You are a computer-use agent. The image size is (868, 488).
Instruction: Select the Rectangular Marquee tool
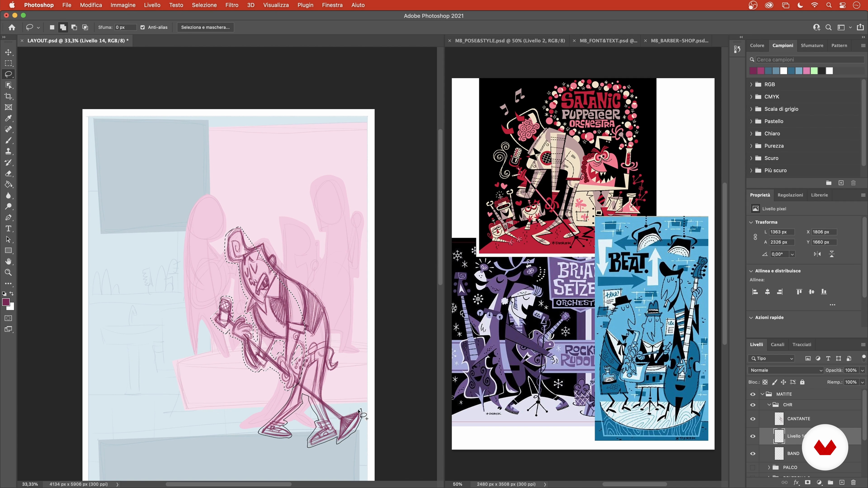(8, 63)
